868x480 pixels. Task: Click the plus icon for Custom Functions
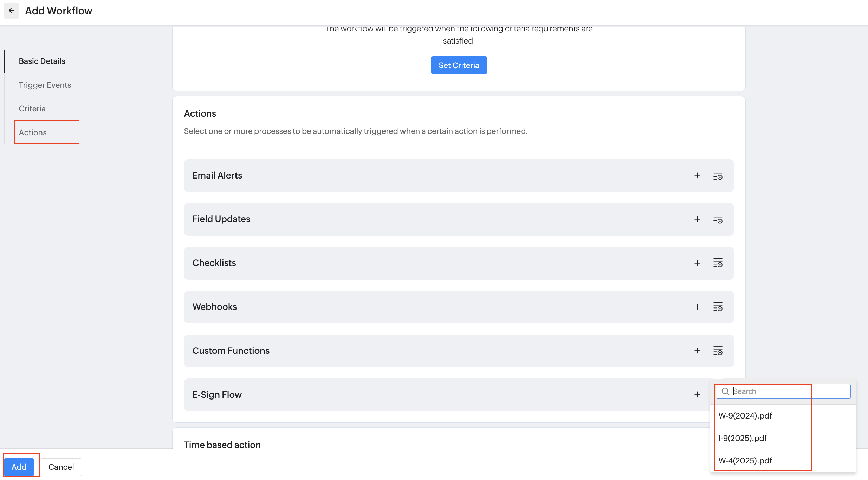697,351
